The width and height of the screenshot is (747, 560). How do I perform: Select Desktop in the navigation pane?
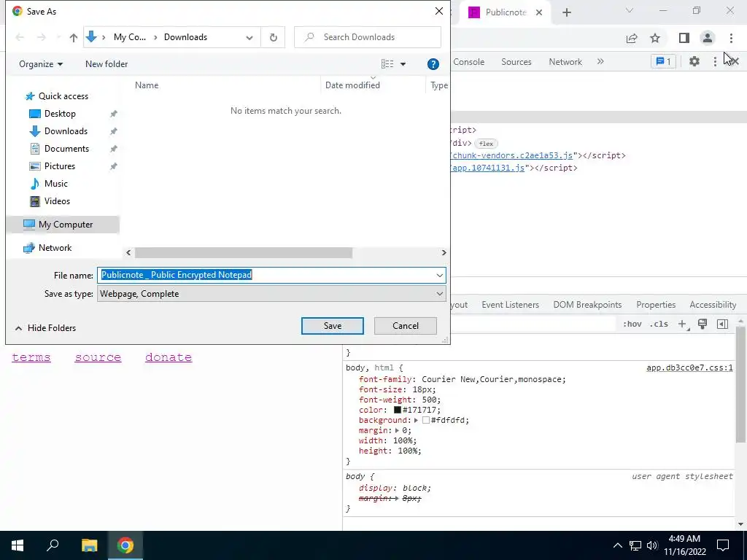[x=60, y=114]
